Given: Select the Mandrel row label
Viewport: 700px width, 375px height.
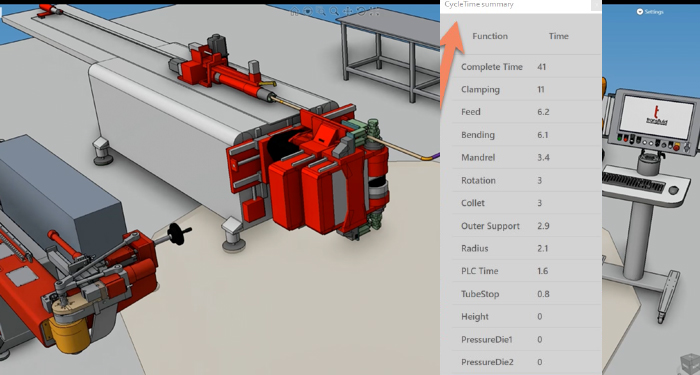Looking at the screenshot, I should click(479, 158).
